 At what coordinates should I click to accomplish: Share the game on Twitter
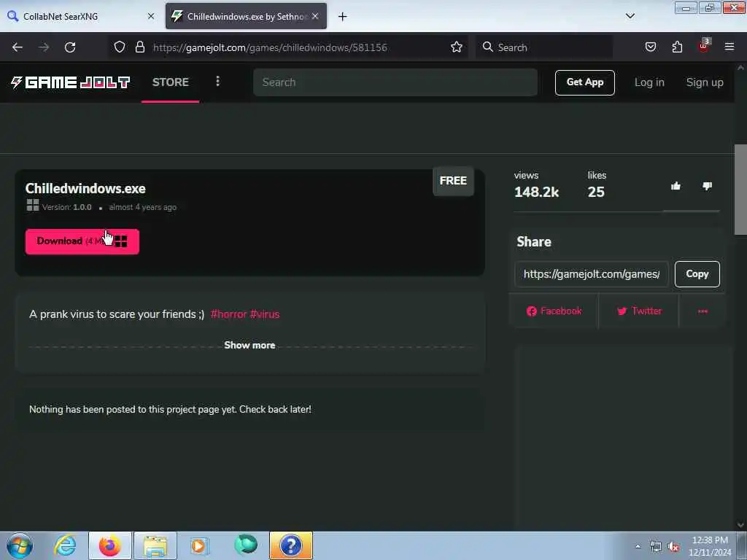coord(639,311)
